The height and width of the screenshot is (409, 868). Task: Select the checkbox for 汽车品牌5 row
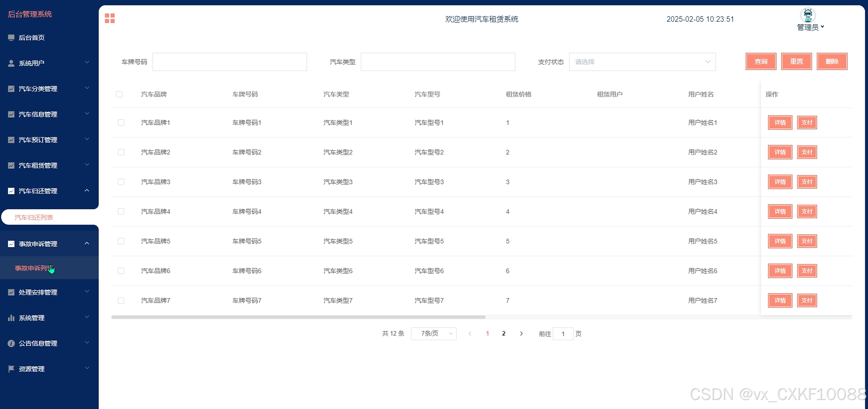(x=121, y=241)
